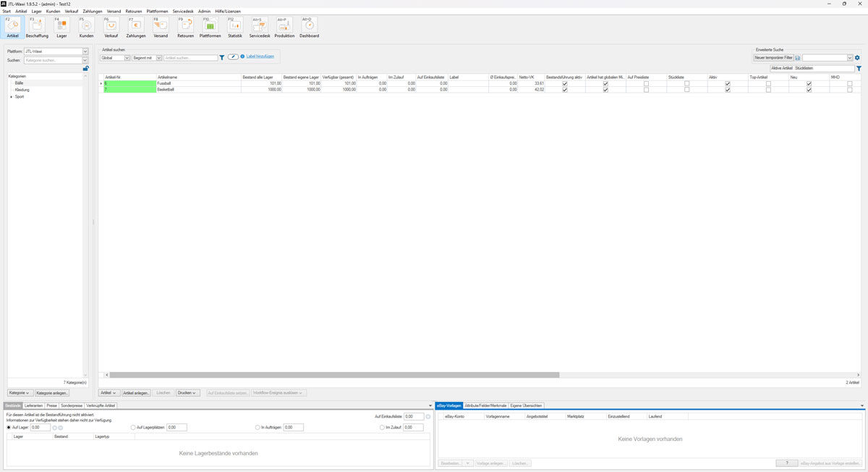Image resolution: width=868 pixels, height=472 pixels.
Task: Toggle Aktiv checkbox for Fussball row
Action: point(728,84)
